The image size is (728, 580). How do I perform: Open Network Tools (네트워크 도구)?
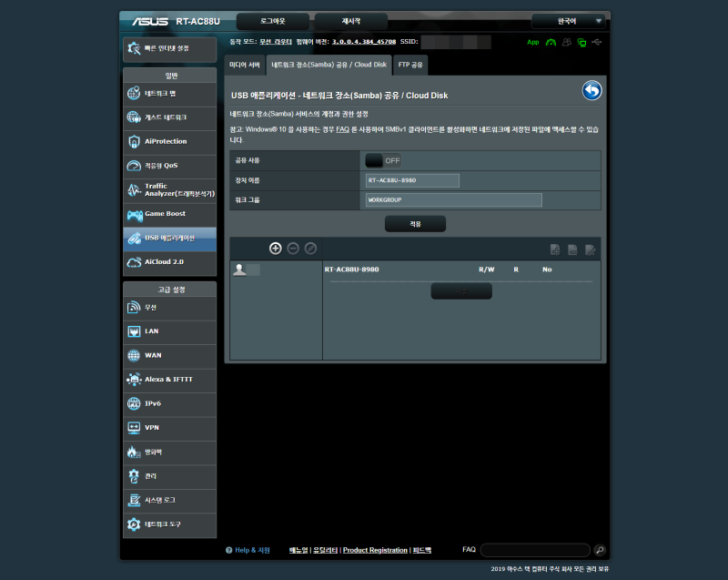tap(170, 524)
